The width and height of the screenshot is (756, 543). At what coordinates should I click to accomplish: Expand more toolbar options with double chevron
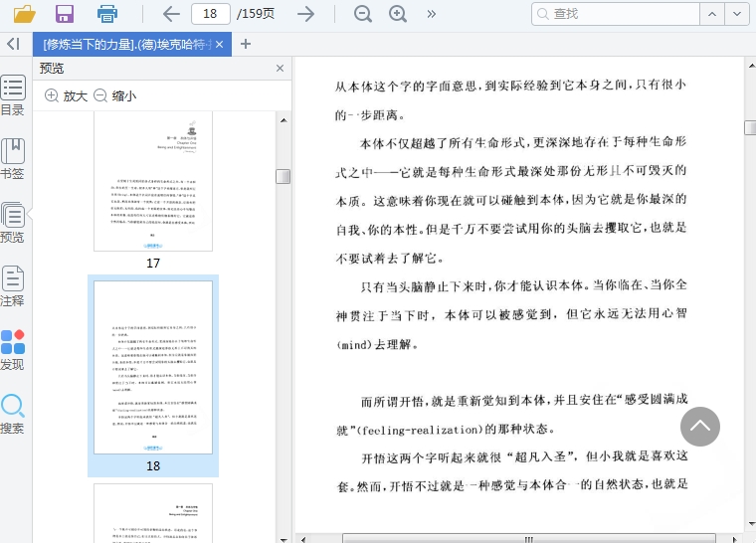coord(431,14)
